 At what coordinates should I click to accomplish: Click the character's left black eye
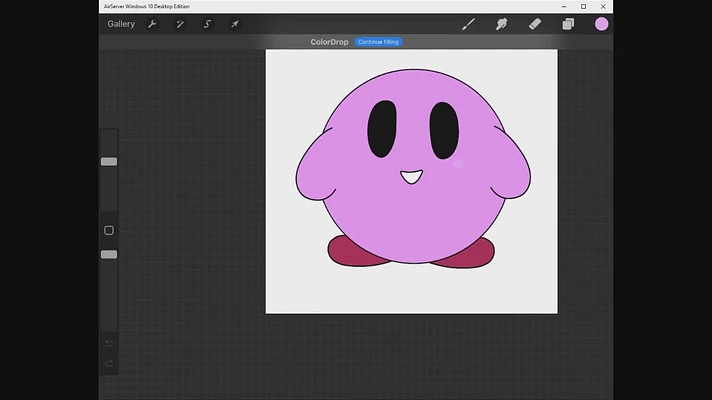click(x=382, y=129)
